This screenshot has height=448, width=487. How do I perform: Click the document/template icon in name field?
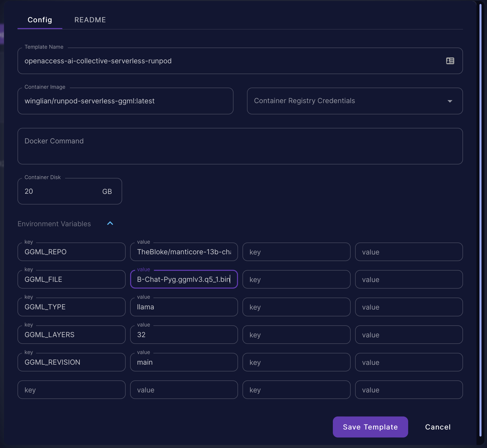click(450, 60)
